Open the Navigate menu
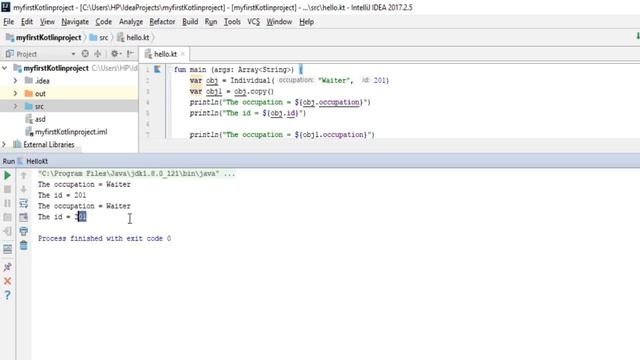Viewport: 640px width, 360px height. tap(75, 22)
